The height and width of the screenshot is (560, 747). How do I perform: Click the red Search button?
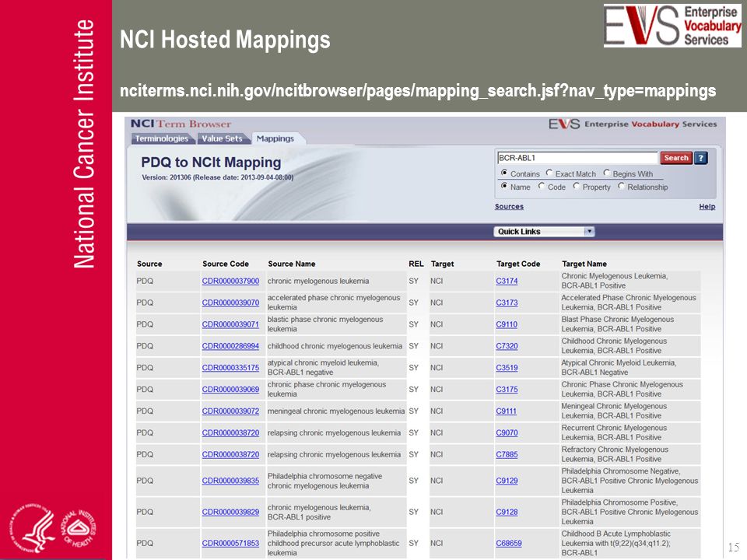676,158
